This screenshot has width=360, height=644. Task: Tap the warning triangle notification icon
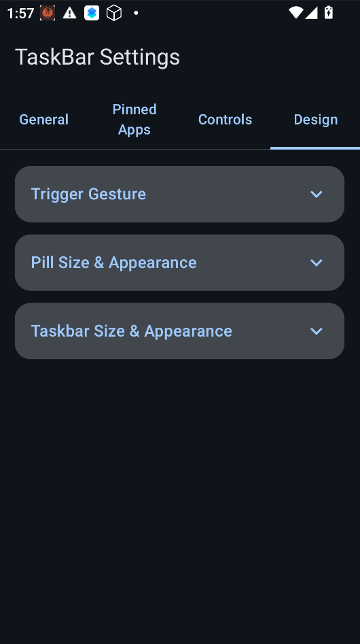(70, 13)
